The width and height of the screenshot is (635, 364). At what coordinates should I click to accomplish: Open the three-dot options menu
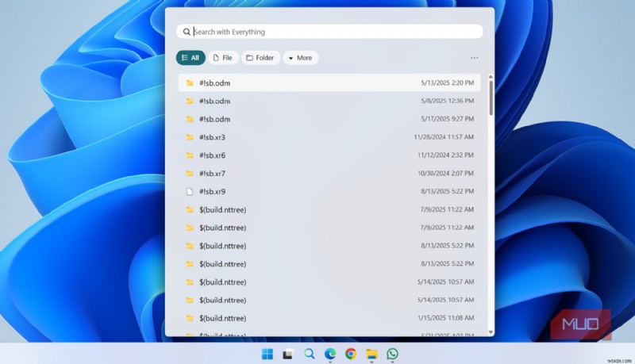(474, 58)
